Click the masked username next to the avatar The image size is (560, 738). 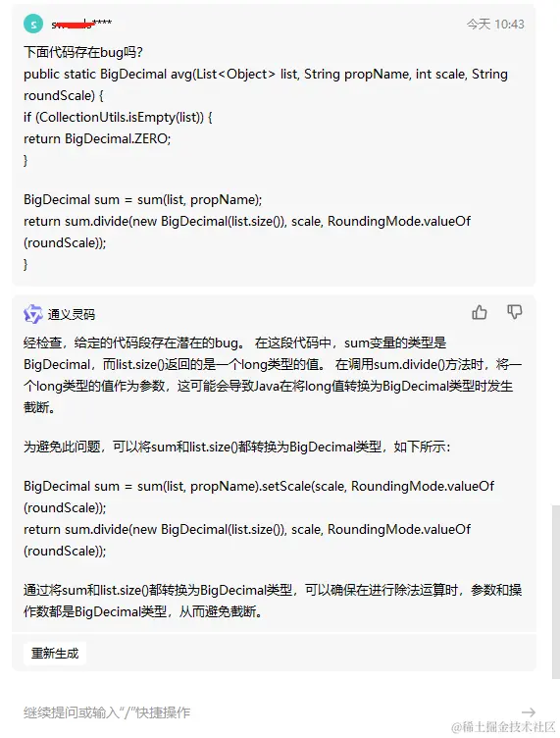point(81,24)
